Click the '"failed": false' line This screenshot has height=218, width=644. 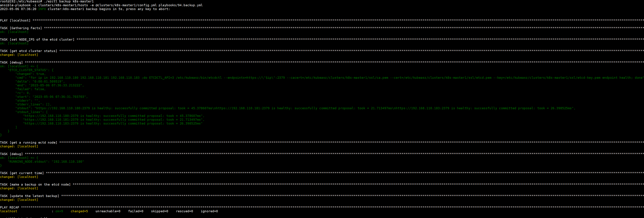point(30,89)
